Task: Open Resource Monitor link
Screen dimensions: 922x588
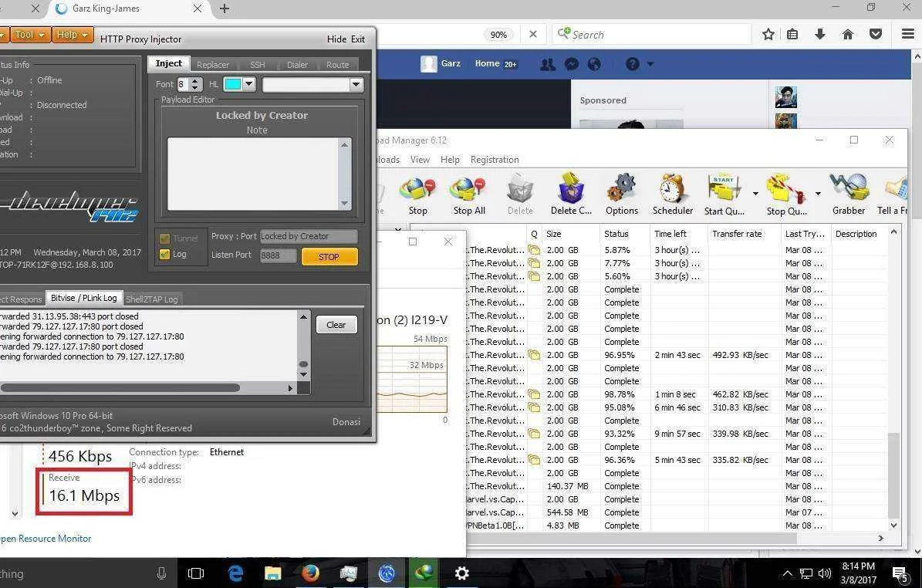Action: pos(46,538)
